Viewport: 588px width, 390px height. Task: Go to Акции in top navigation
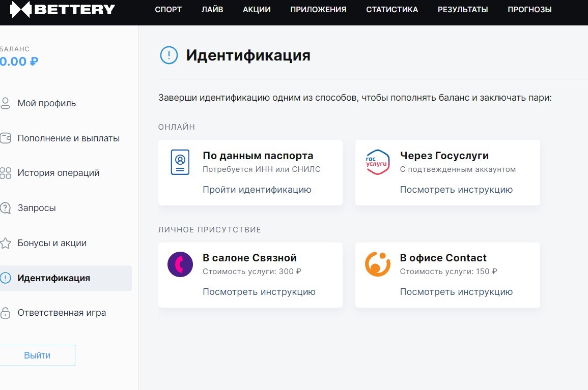(257, 9)
